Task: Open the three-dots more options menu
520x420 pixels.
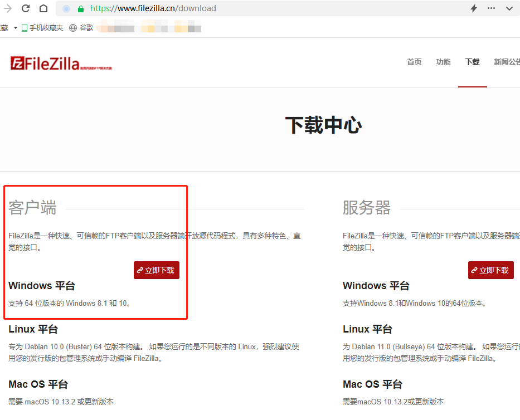Action: (x=491, y=8)
